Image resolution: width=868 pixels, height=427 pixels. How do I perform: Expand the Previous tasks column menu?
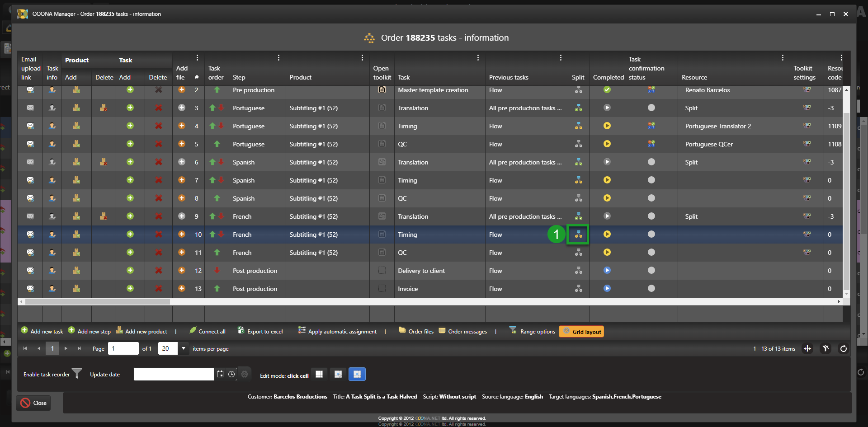click(x=561, y=58)
